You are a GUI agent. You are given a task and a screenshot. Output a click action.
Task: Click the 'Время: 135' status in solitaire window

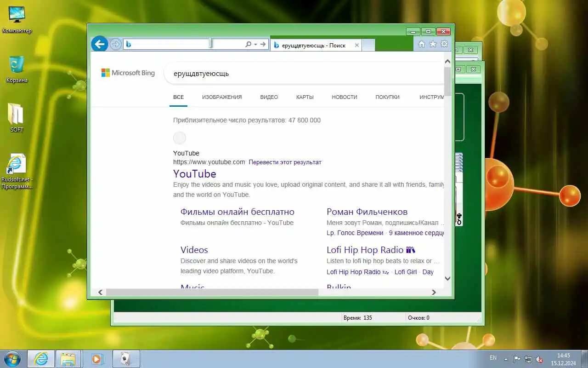click(x=358, y=318)
